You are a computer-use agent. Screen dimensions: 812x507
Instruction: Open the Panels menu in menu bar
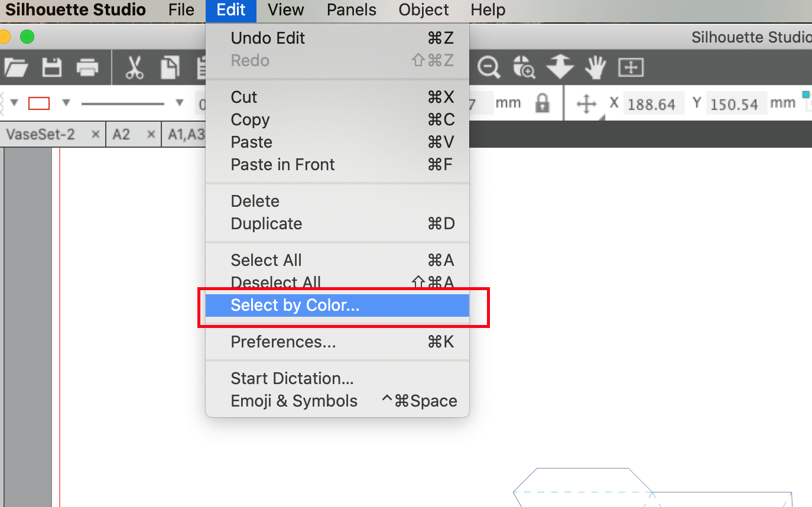(x=351, y=10)
